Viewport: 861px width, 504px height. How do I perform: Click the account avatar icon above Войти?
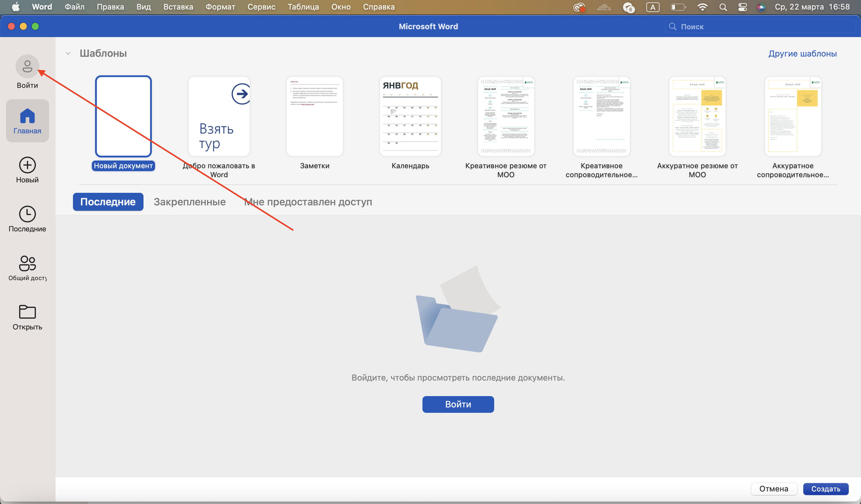(27, 66)
